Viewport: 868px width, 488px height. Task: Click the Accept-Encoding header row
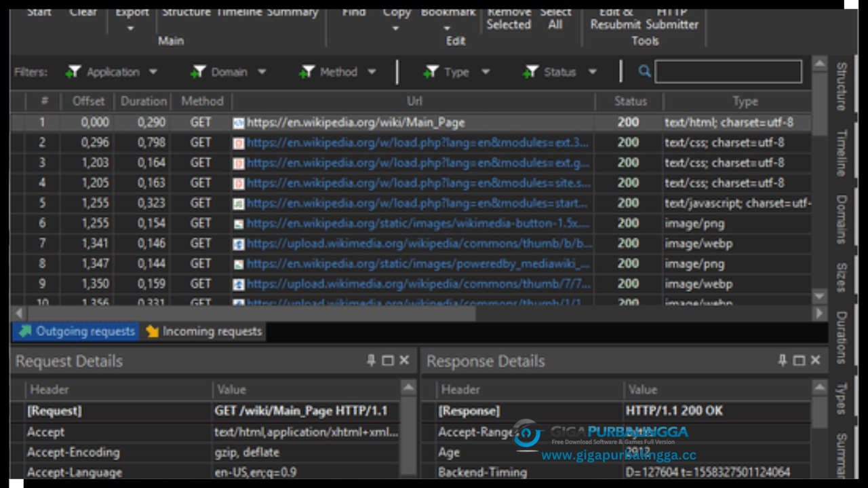[x=205, y=452]
